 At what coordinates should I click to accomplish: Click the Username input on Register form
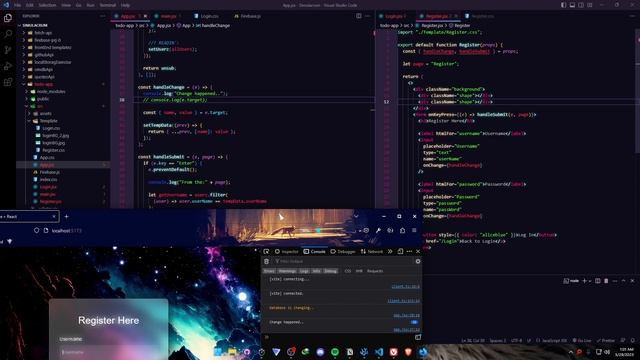click(109, 352)
